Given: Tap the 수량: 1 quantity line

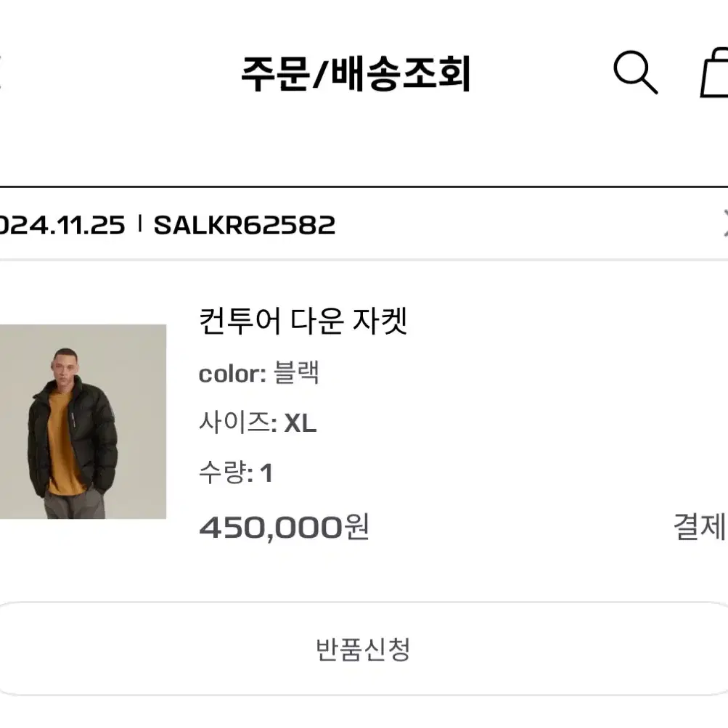Looking at the screenshot, I should [236, 473].
